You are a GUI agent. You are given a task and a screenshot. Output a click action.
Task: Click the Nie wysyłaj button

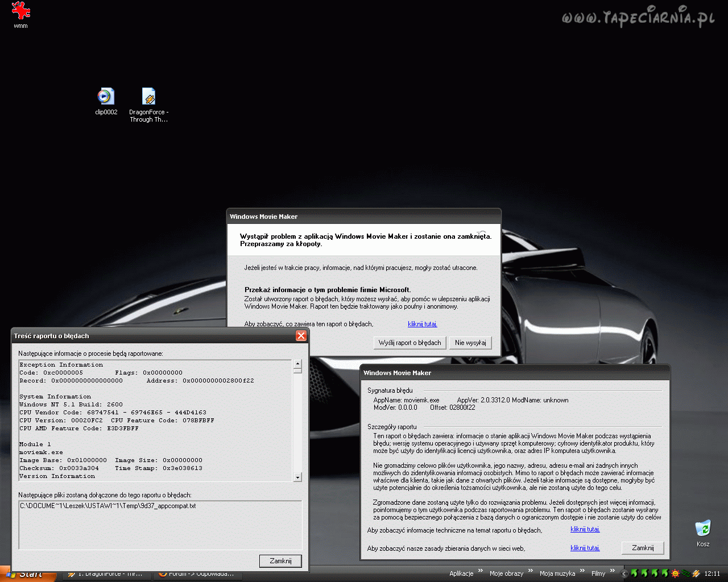pyautogui.click(x=470, y=343)
